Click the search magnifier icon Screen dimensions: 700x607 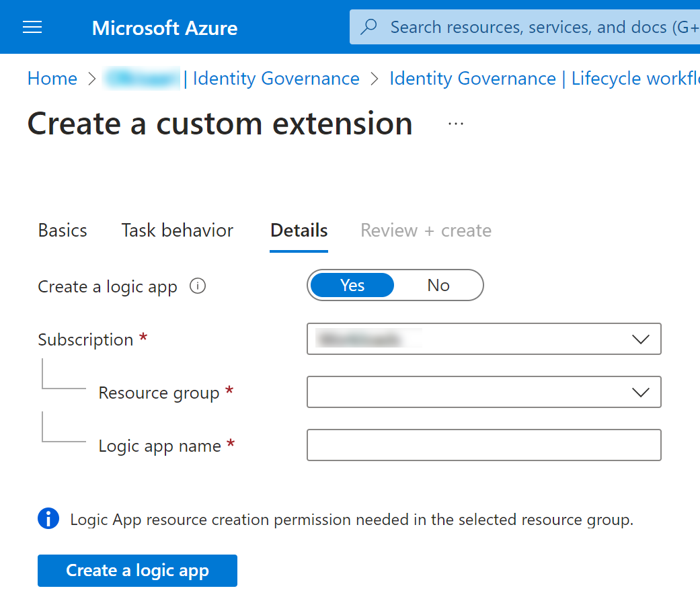tap(368, 27)
